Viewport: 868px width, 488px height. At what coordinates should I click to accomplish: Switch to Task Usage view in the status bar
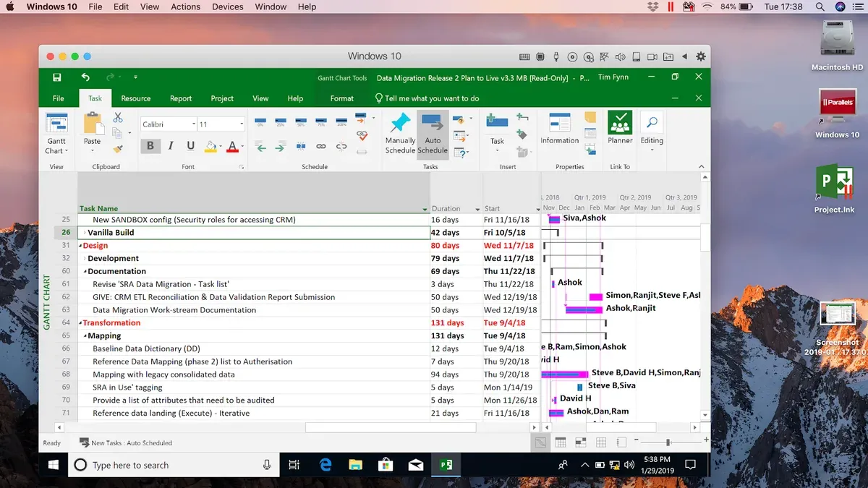click(561, 442)
